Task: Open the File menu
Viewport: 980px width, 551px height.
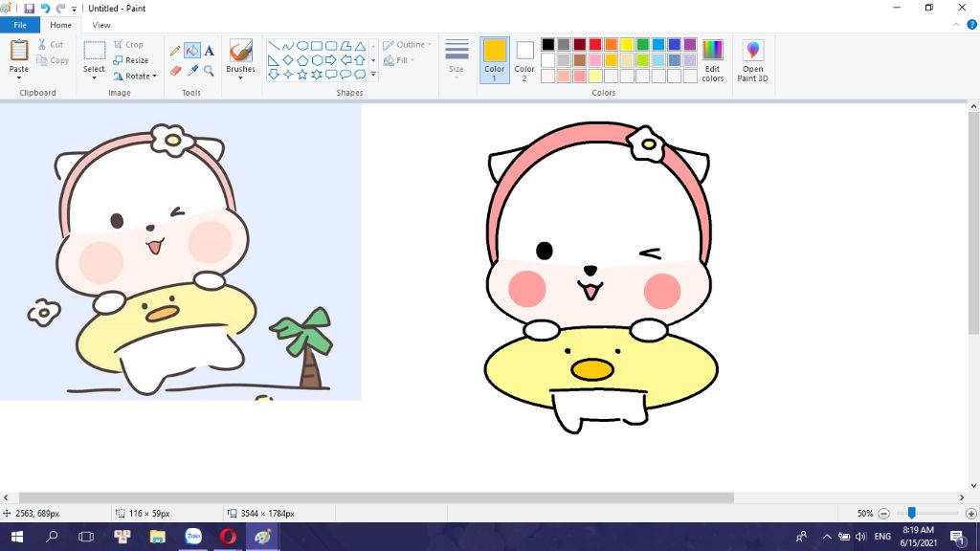Action: click(20, 25)
